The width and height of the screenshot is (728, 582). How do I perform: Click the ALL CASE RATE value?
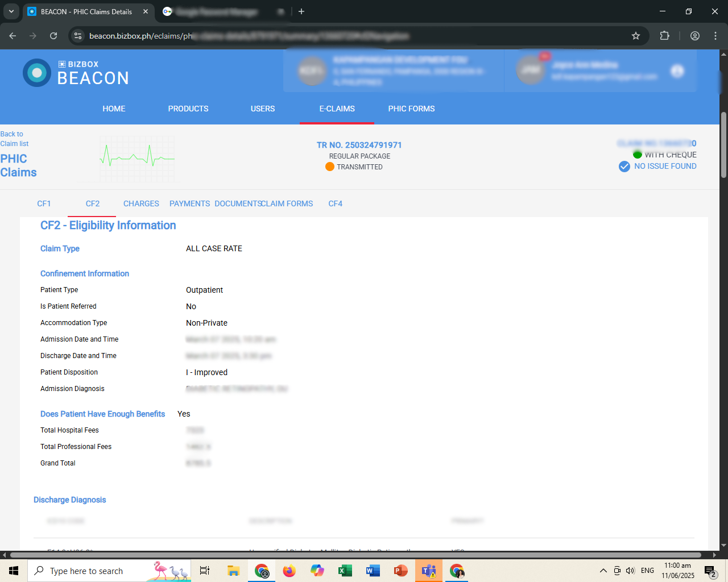point(214,248)
